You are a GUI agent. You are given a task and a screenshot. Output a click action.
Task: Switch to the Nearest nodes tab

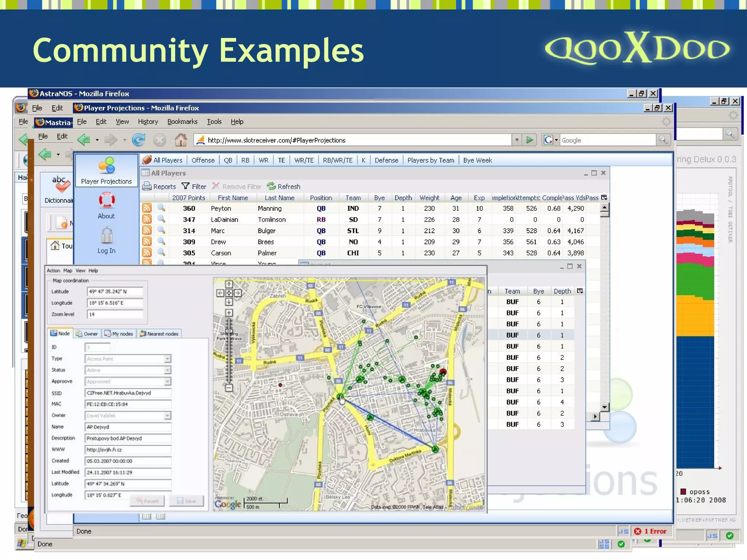(x=159, y=334)
